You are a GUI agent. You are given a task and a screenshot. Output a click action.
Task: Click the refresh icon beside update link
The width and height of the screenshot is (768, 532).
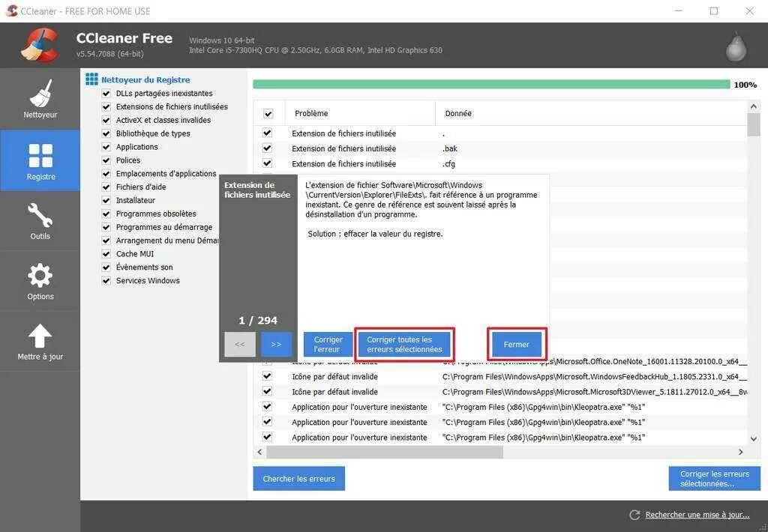(634, 515)
